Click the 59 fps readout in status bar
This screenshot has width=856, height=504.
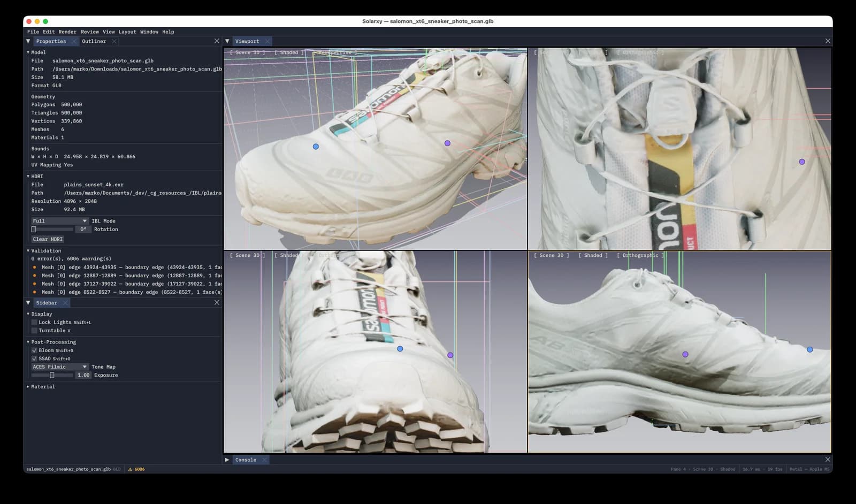coord(775,469)
